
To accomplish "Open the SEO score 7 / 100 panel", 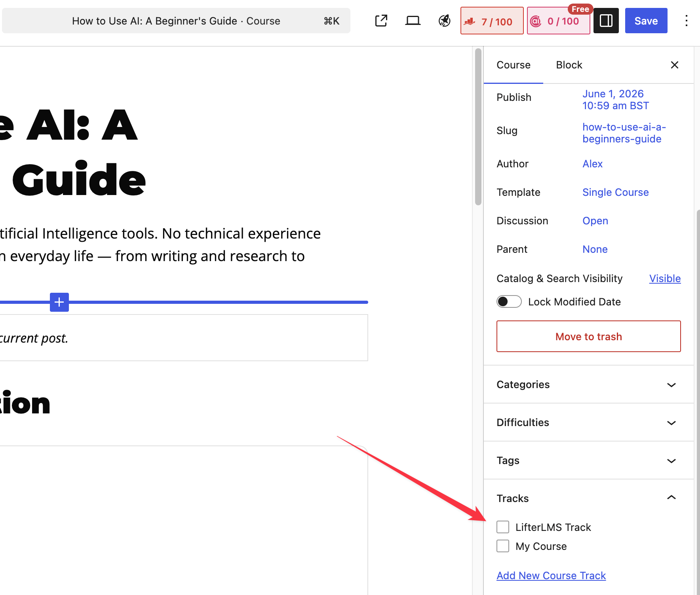I will 492,21.
